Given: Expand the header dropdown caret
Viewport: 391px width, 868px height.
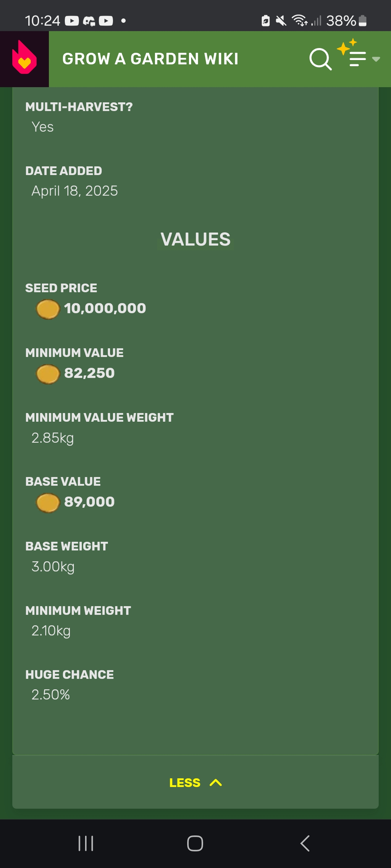Looking at the screenshot, I should pos(376,59).
